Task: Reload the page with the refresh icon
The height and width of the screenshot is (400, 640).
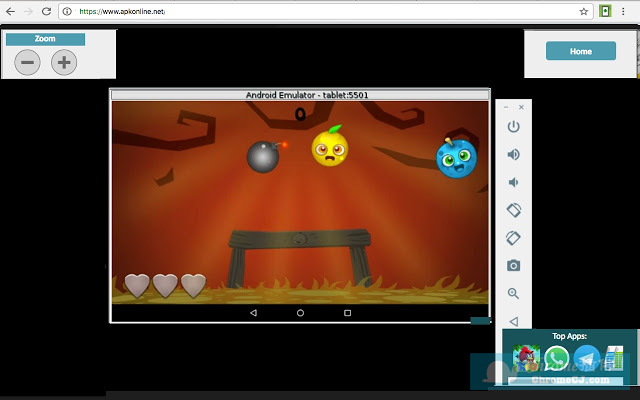Action: [x=47, y=11]
